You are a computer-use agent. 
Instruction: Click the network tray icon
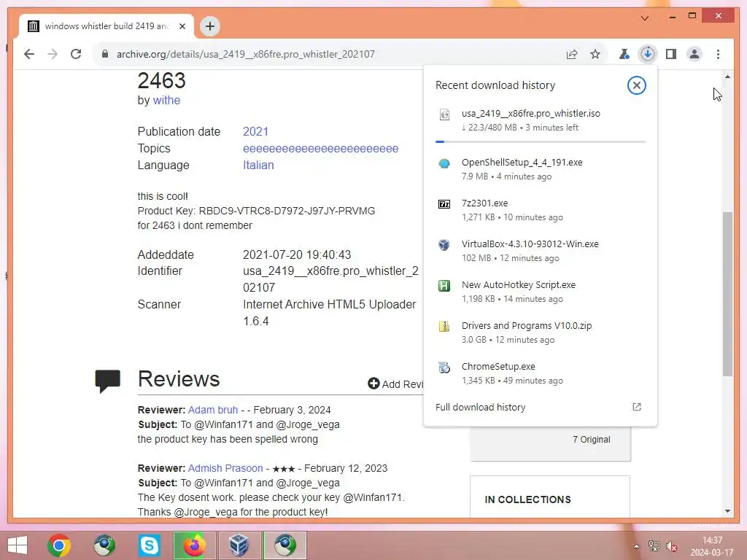pos(654,546)
